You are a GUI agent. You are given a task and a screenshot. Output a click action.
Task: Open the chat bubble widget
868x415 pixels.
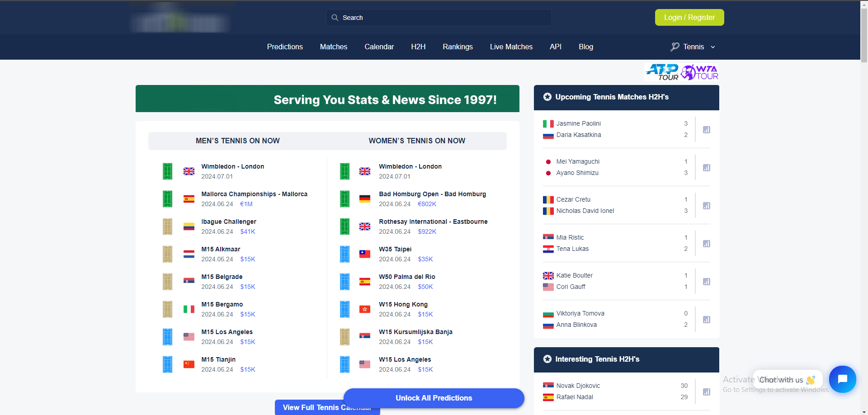coord(843,379)
